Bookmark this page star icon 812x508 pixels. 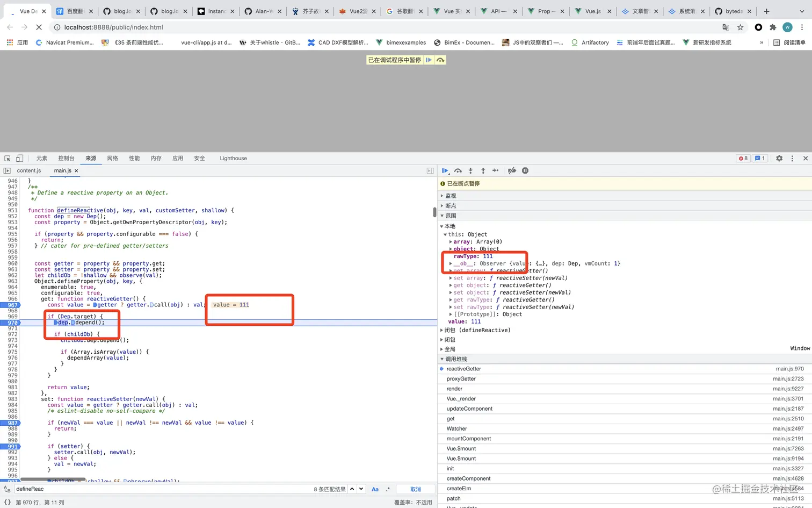coord(741,27)
